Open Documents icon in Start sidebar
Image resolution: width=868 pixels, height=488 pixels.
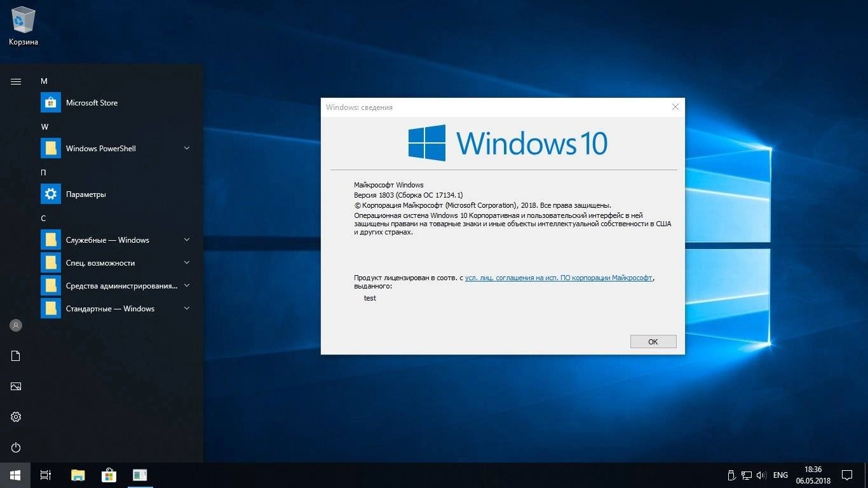coord(16,356)
